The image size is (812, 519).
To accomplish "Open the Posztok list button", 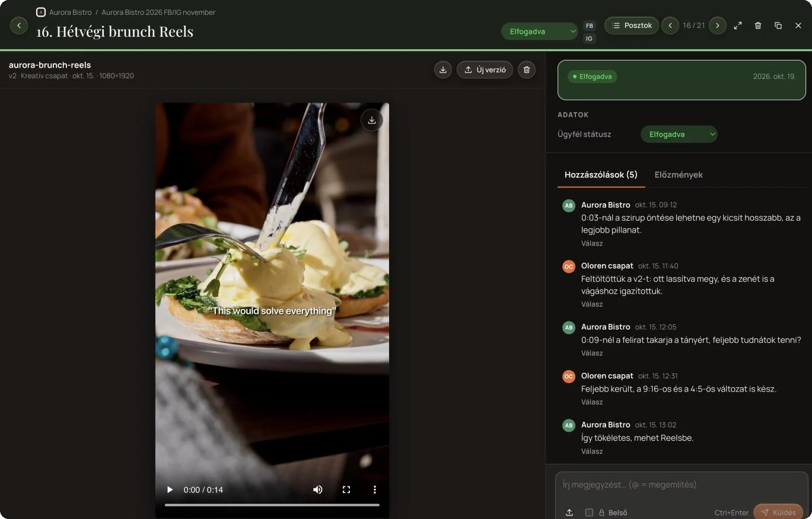I will (x=632, y=26).
